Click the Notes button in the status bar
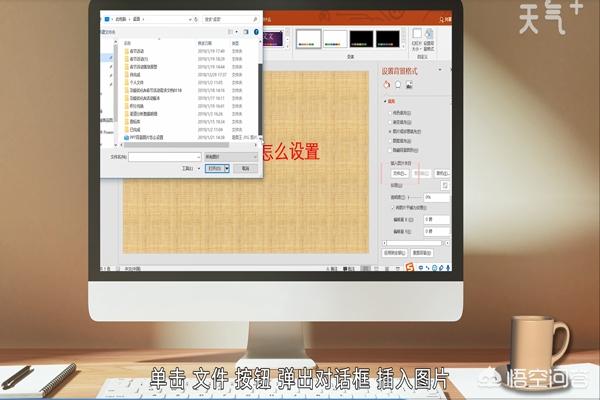Screen dimensions: 600x400 (x=332, y=269)
